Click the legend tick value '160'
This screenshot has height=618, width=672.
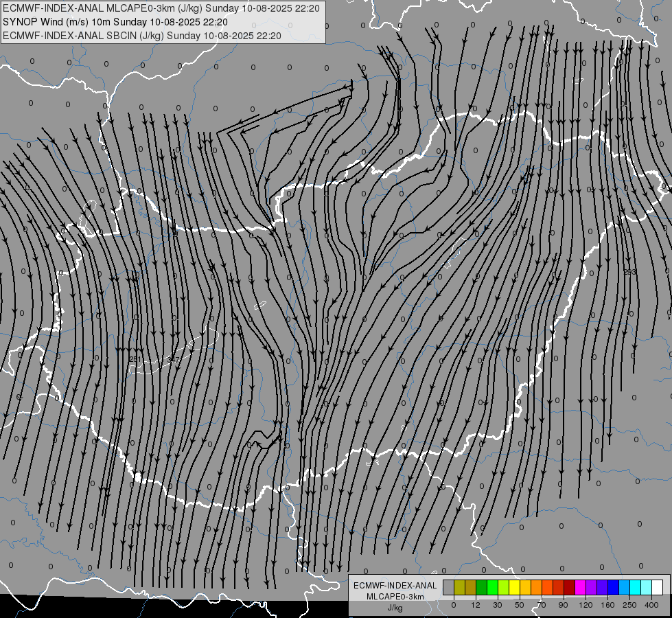607,605
